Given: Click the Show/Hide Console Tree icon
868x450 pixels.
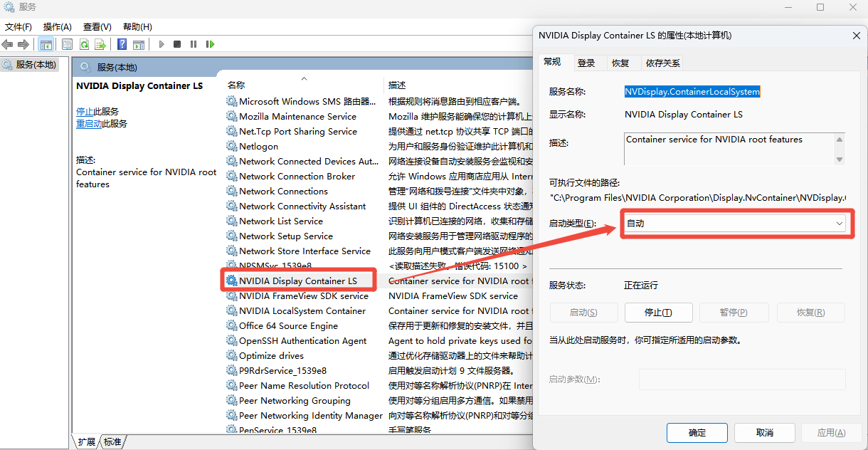Looking at the screenshot, I should 46,44.
